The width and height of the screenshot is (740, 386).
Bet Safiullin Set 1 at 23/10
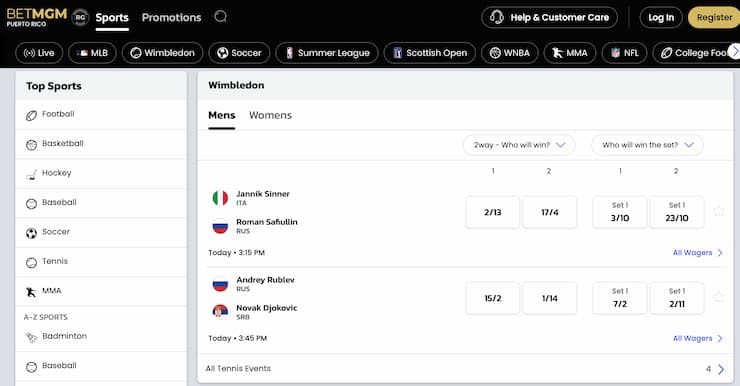point(677,212)
